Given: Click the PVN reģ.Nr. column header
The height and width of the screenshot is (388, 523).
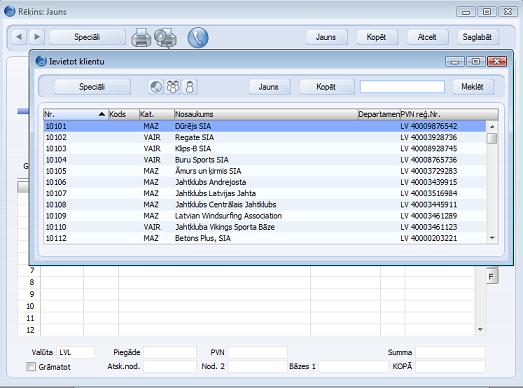Looking at the screenshot, I should click(x=449, y=114).
